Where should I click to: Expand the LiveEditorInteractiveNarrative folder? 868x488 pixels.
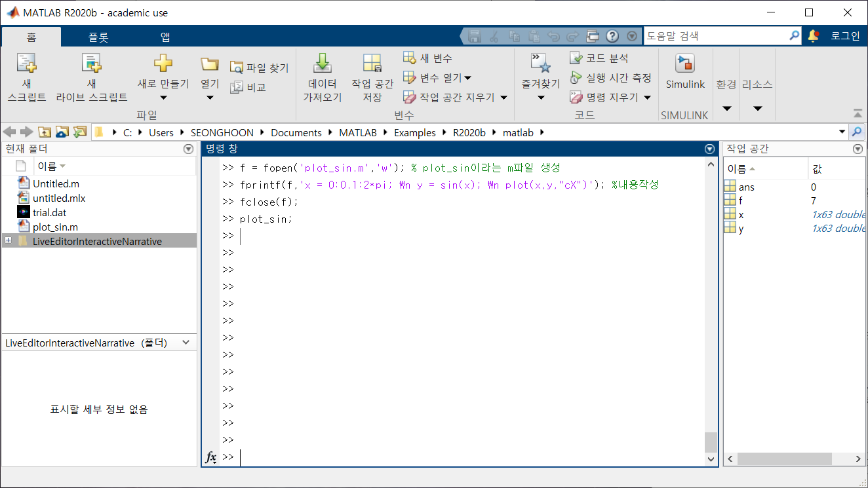tap(8, 241)
